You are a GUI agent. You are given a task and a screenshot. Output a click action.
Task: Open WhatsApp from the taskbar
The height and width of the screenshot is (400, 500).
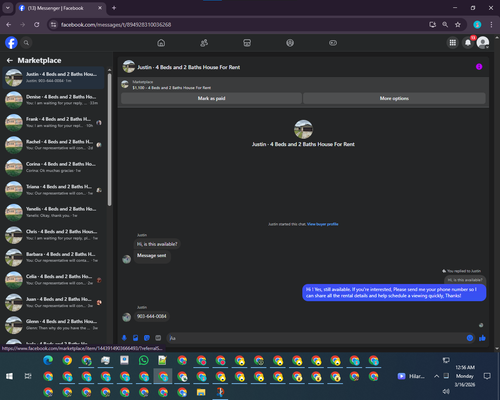point(144,360)
